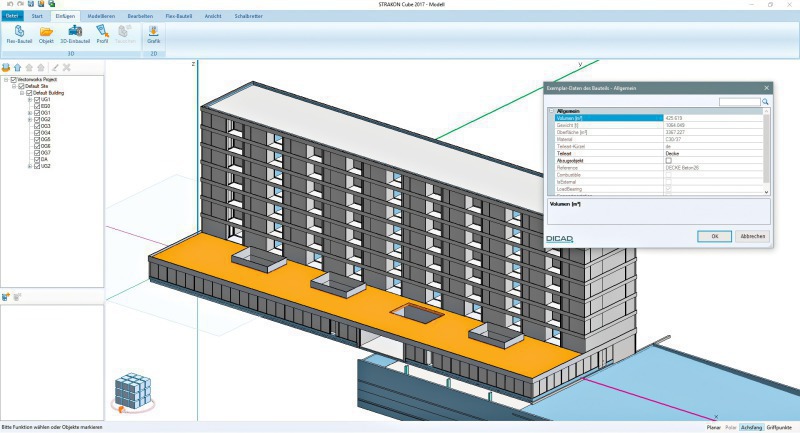Collapse the Vectorworks Project tree node
Screen dimensions: 800x433
(6, 80)
